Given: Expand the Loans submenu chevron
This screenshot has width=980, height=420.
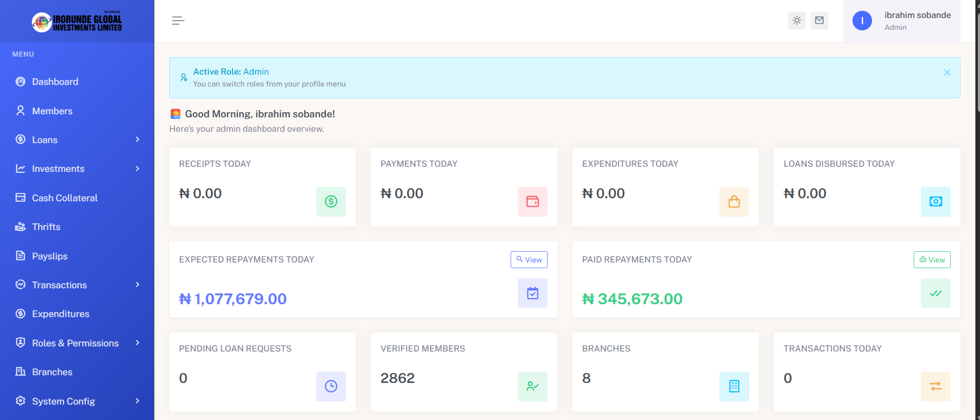Looking at the screenshot, I should pos(137,139).
